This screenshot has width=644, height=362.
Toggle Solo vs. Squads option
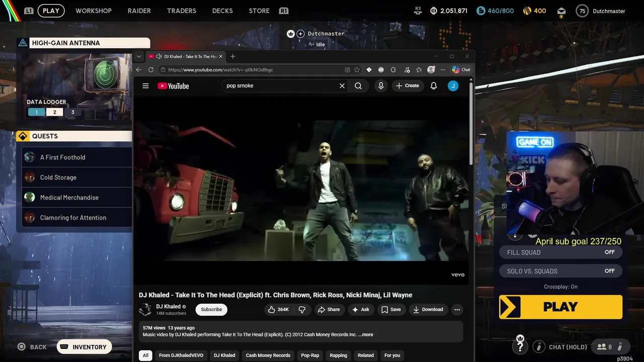click(560, 271)
